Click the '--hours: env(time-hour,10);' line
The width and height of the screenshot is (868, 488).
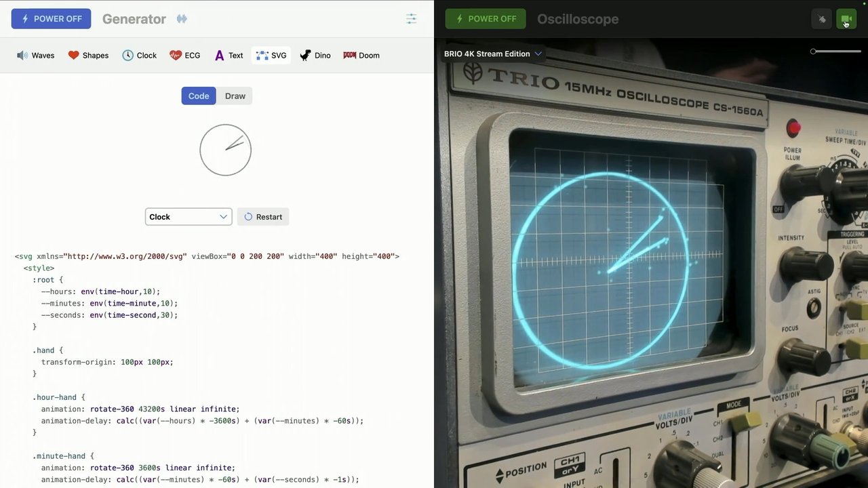point(100,291)
